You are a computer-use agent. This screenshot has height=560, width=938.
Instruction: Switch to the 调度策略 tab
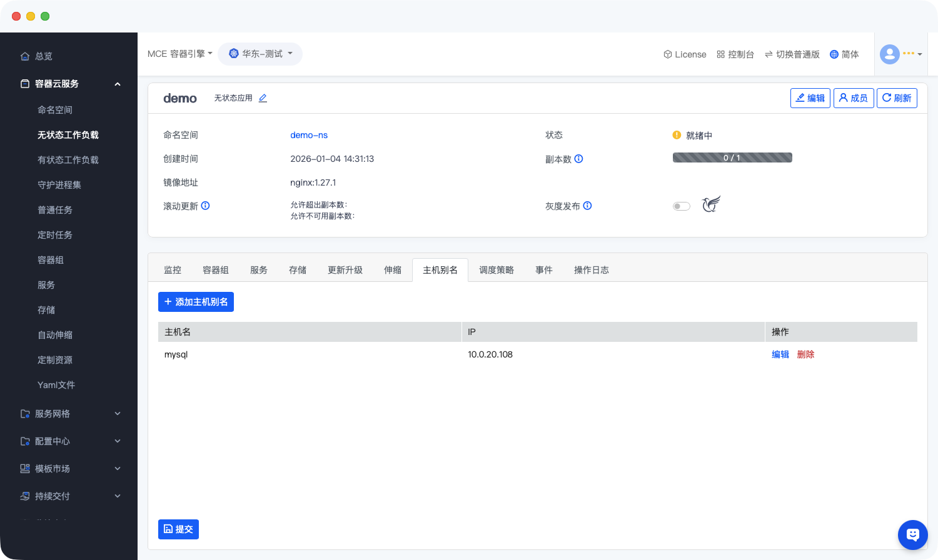point(497,270)
